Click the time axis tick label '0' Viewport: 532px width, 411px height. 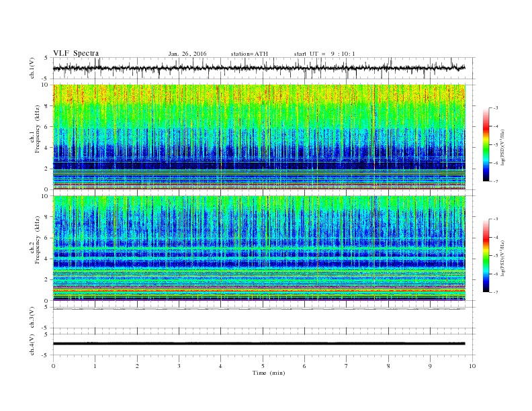click(53, 366)
